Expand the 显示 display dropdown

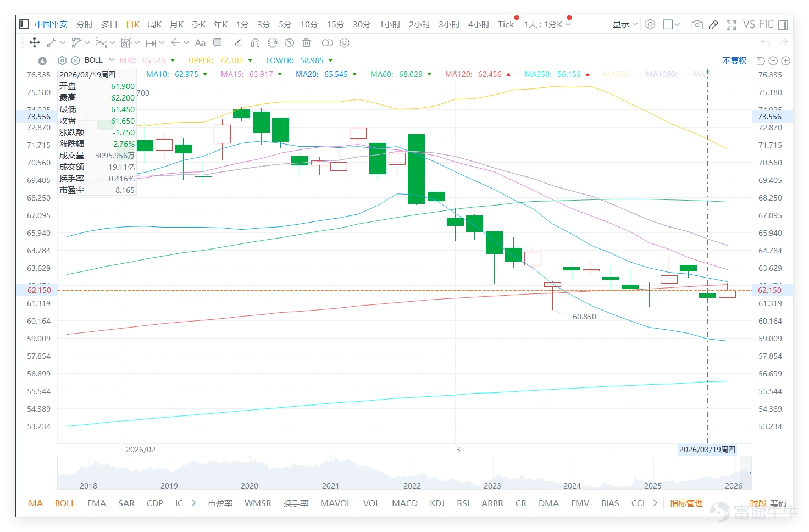tap(625, 25)
